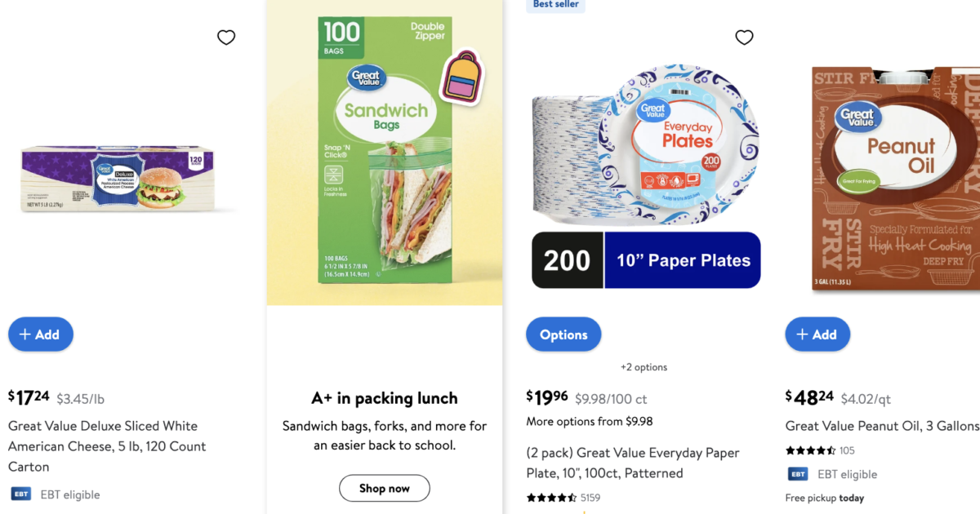Click Paper Plates star rating
This screenshot has height=514, width=980.
click(x=551, y=497)
